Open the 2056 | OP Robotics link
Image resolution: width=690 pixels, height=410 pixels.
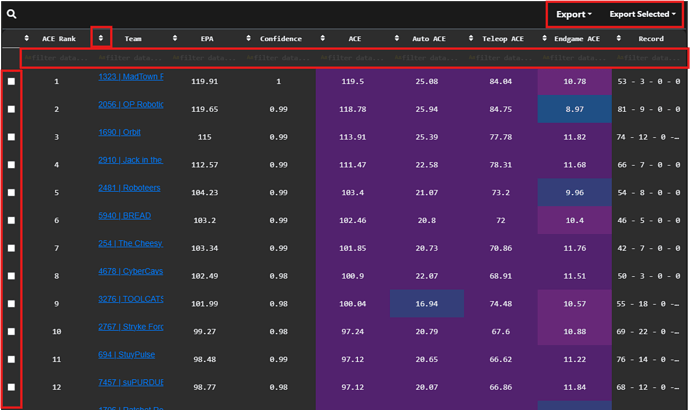pos(131,104)
